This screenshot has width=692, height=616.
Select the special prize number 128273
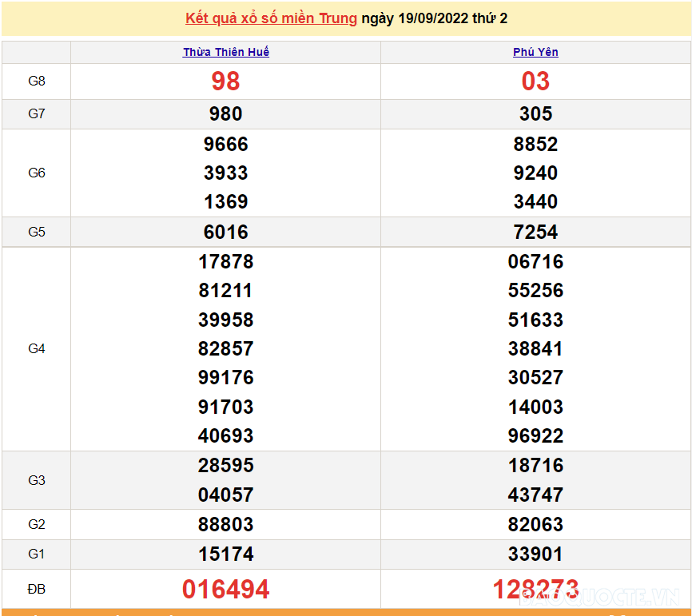[535, 590]
